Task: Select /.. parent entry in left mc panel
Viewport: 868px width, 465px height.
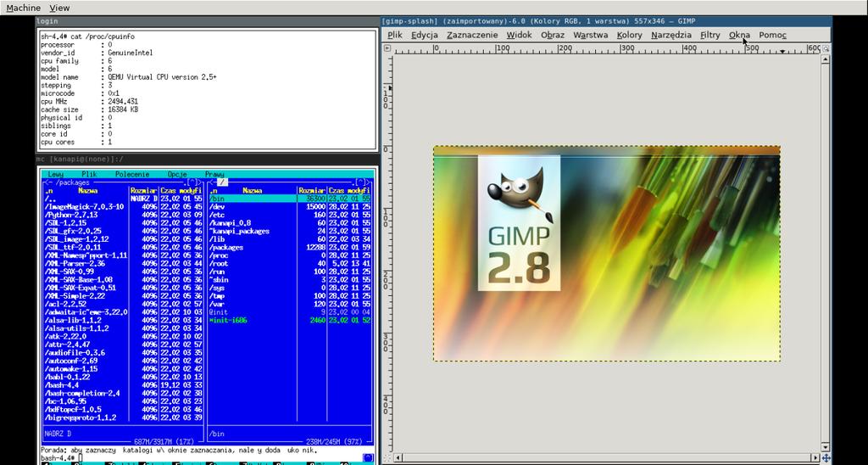Action: pos(123,199)
